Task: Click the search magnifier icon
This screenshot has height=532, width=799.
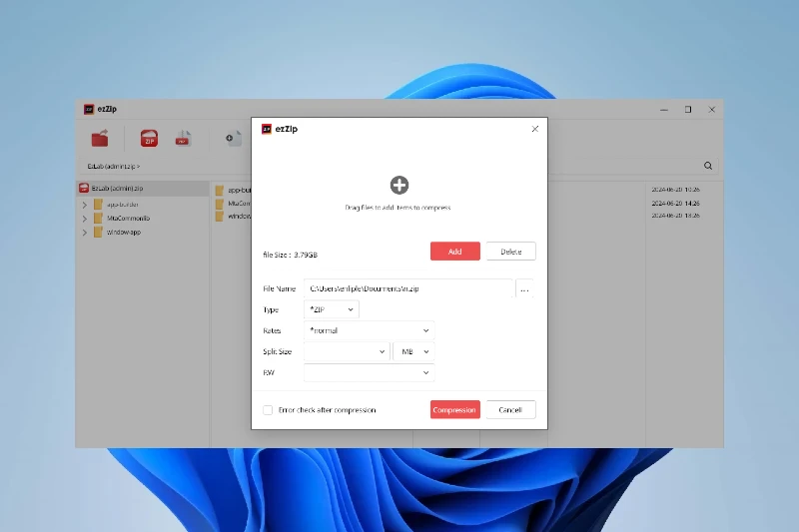Action: point(708,166)
